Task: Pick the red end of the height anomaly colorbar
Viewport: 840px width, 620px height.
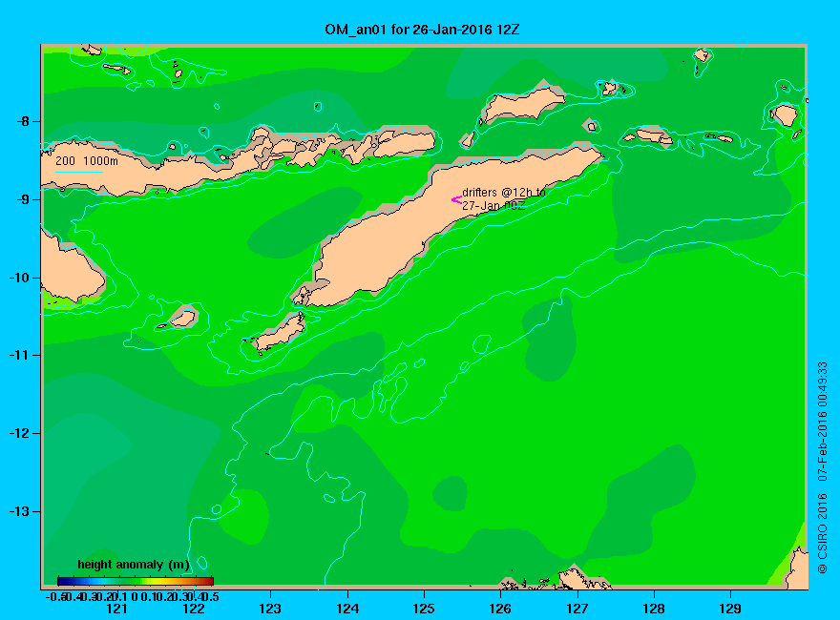Action: pos(210,581)
